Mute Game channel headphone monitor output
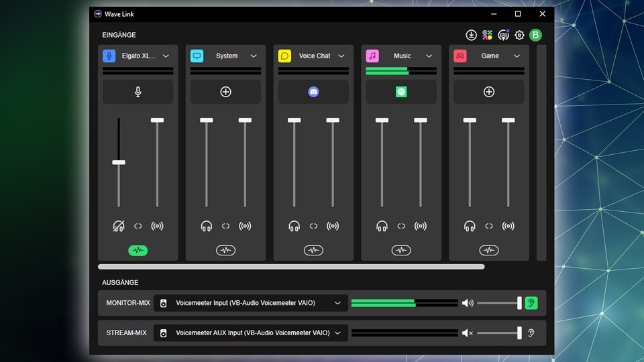 point(470,226)
